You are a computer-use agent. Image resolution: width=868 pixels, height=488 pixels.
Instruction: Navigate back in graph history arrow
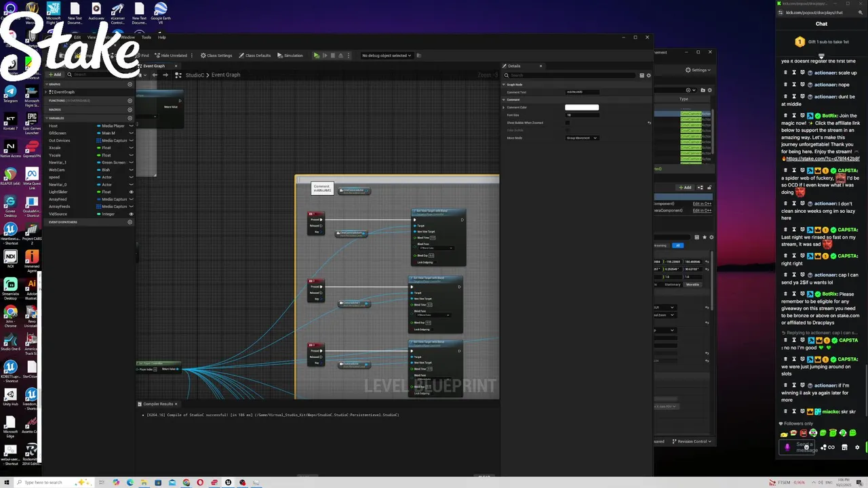[155, 75]
